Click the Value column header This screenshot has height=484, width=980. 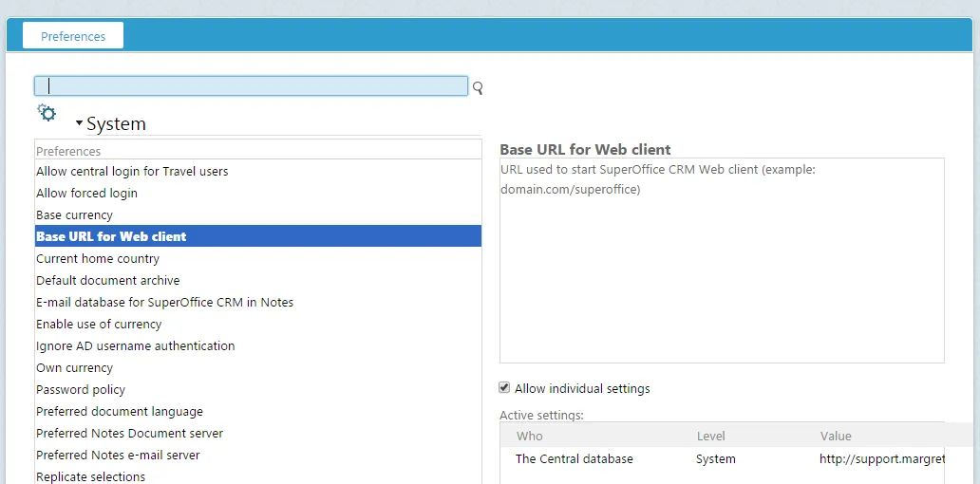pos(836,437)
